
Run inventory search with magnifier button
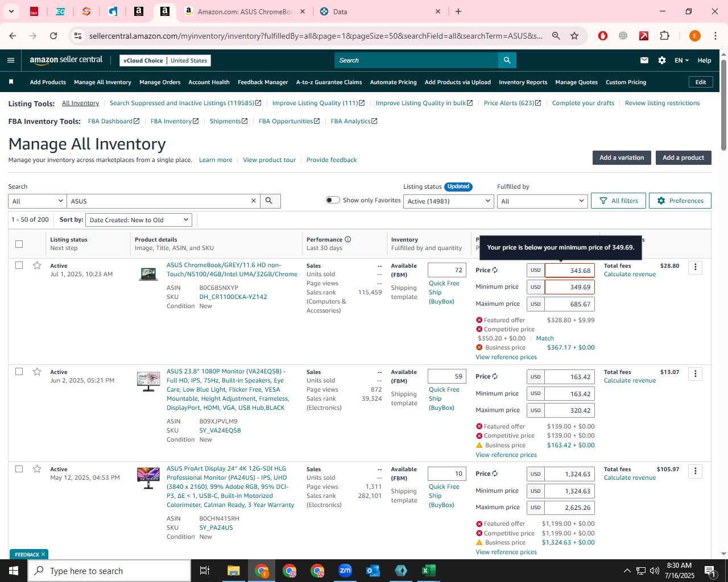[270, 201]
